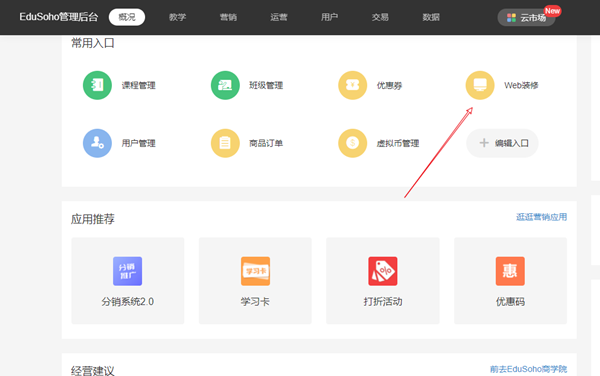Open the 教学 menu
Screen dimensions: 600x376
coord(178,17)
